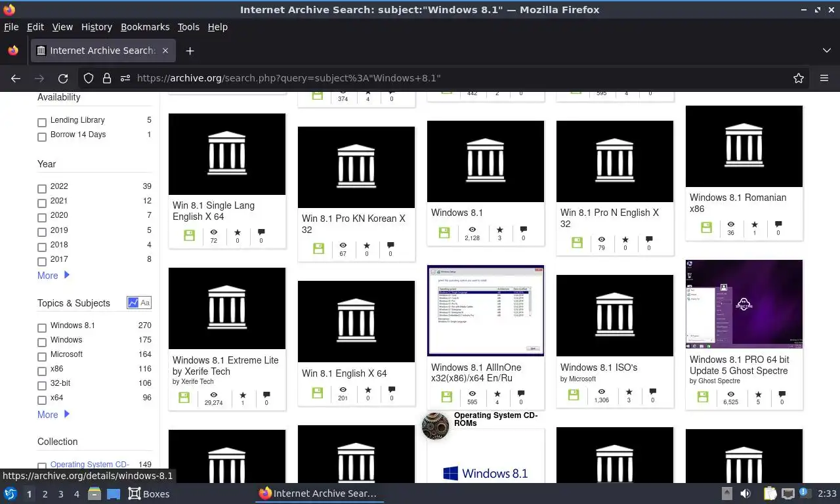The image size is (840, 504).
Task: Click software disk icon under Windows 8.1 Romanian x86
Action: click(x=707, y=228)
